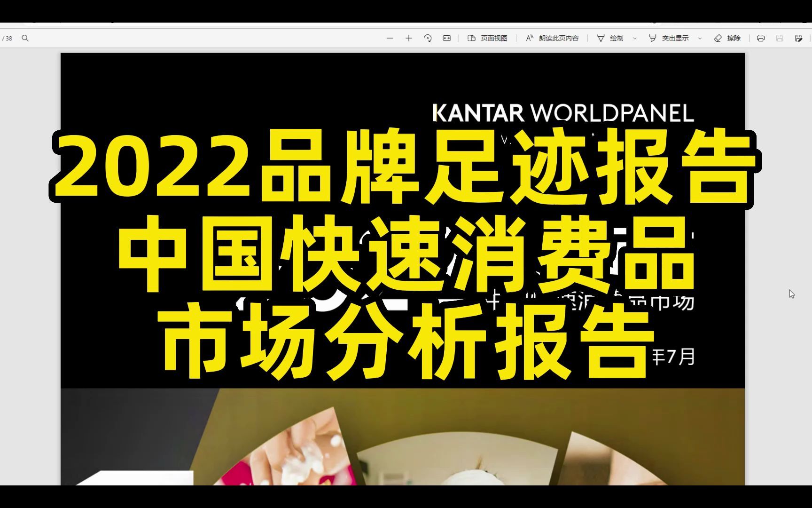The height and width of the screenshot is (508, 812).
Task: Open 页面视图 page view
Action: point(487,38)
